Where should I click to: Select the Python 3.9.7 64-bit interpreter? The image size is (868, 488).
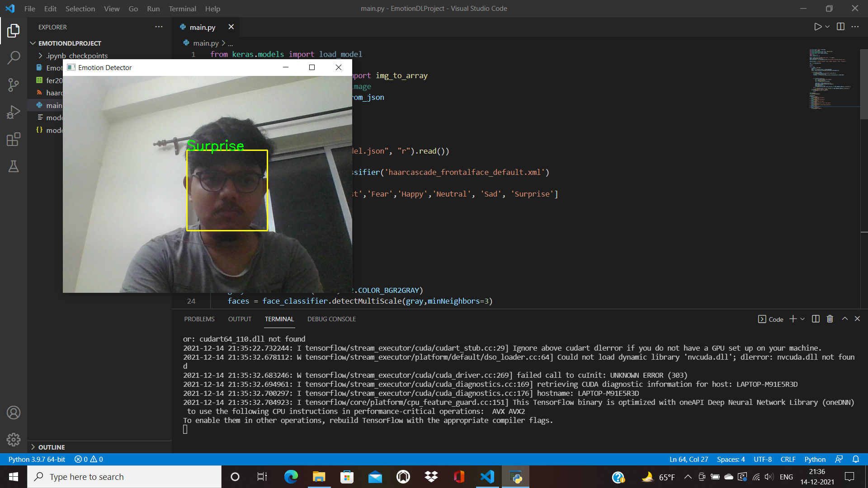point(36,459)
